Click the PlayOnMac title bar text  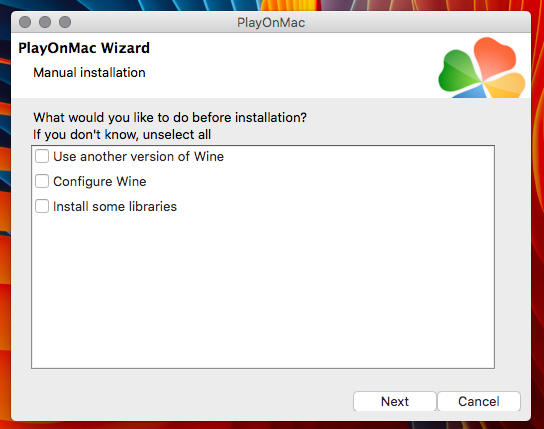pos(271,23)
